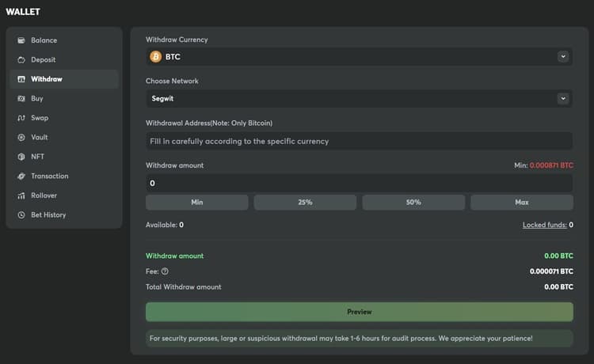Click the Swap arrows icon
The width and height of the screenshot is (594, 364).
(x=22, y=118)
